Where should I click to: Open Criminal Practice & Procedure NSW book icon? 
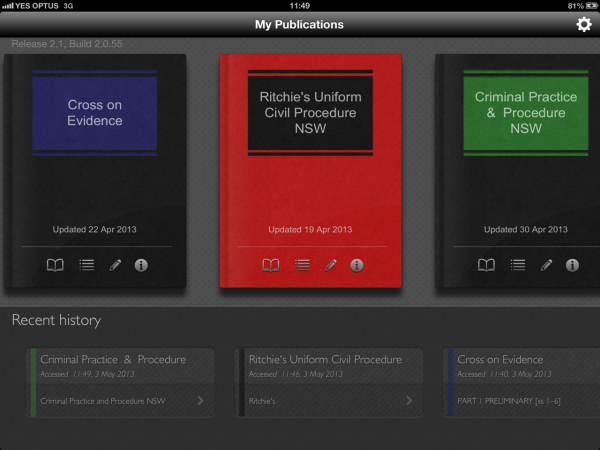(x=486, y=265)
